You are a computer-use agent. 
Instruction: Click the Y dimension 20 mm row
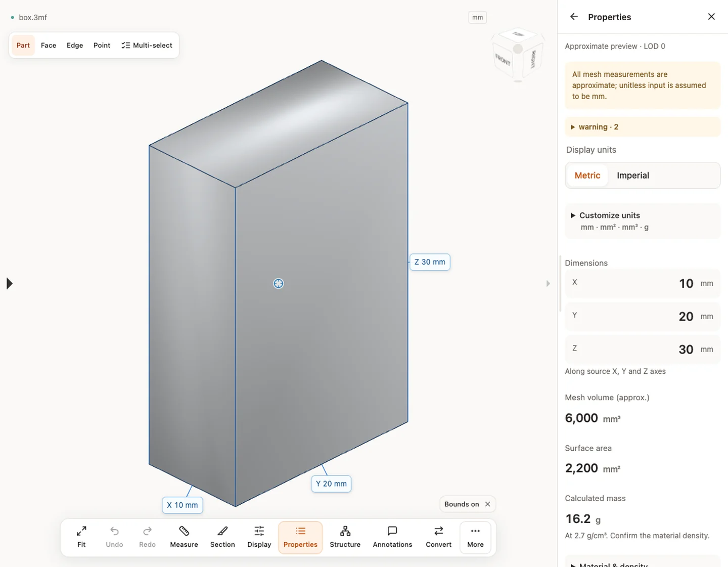click(x=643, y=316)
